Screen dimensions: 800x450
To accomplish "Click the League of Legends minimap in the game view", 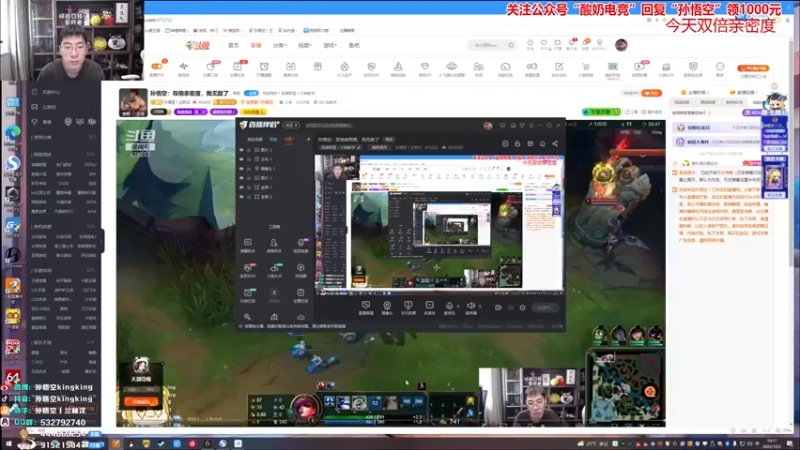I will (626, 386).
